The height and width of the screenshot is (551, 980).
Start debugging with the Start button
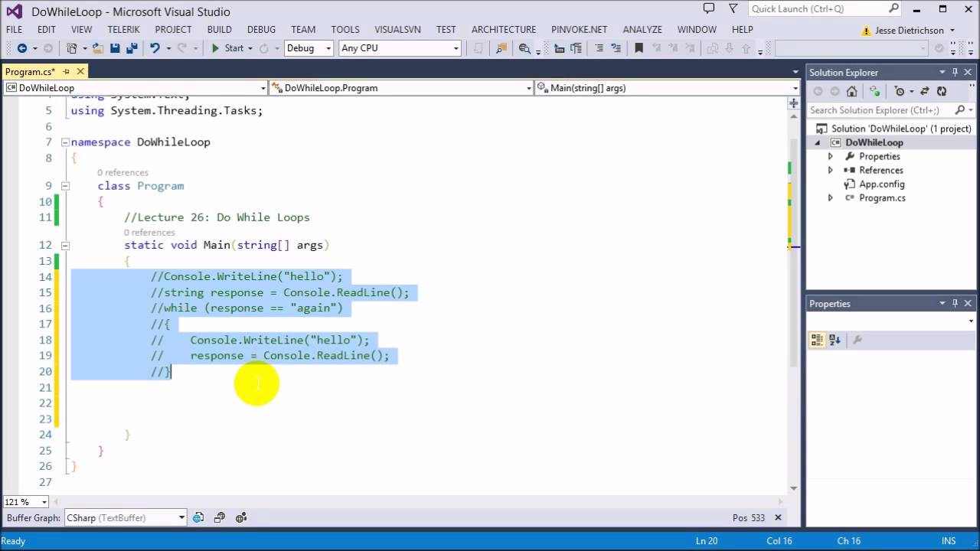coord(227,47)
